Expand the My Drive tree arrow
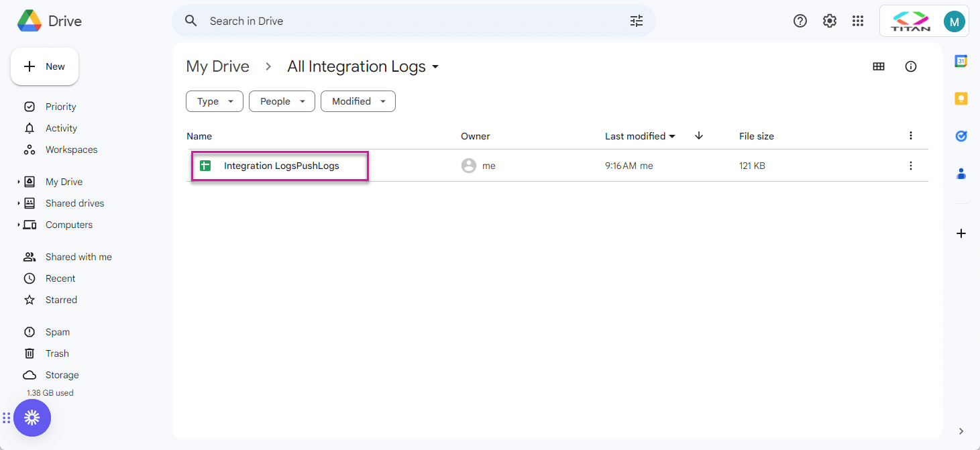 click(19, 182)
